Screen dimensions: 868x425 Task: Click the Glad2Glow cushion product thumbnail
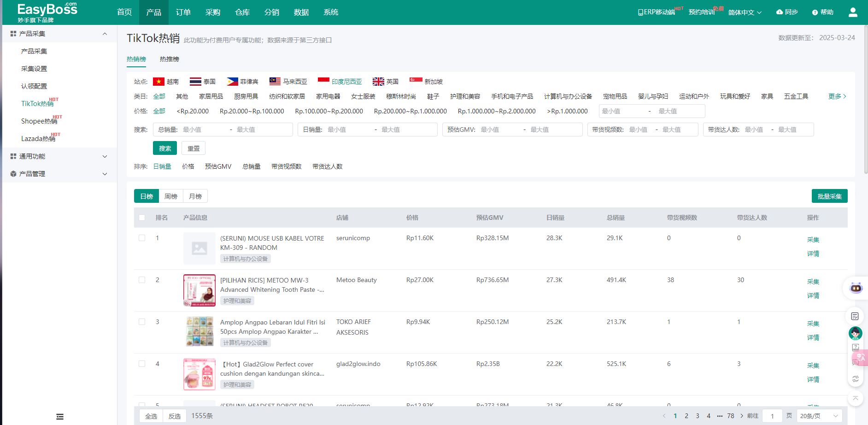point(199,374)
